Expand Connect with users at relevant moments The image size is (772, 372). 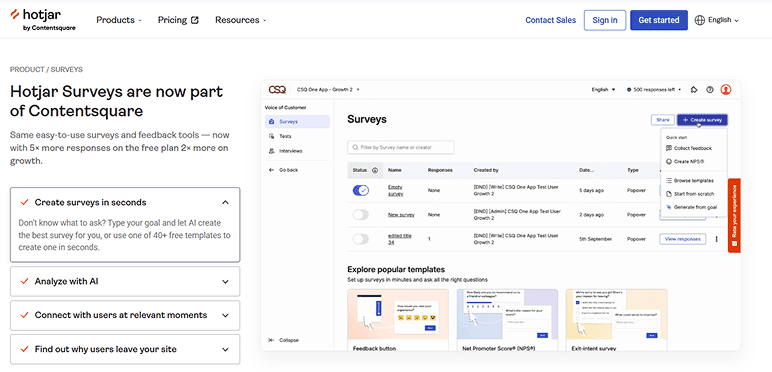(125, 315)
